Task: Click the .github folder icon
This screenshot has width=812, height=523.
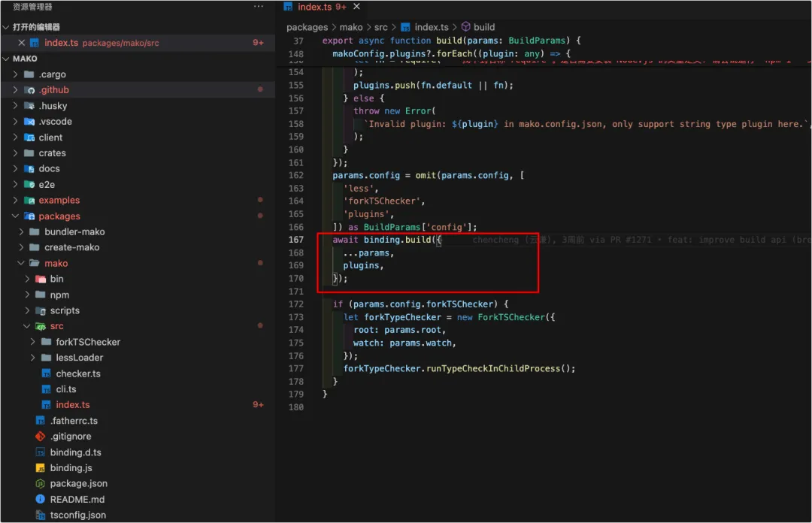Action: [29, 90]
